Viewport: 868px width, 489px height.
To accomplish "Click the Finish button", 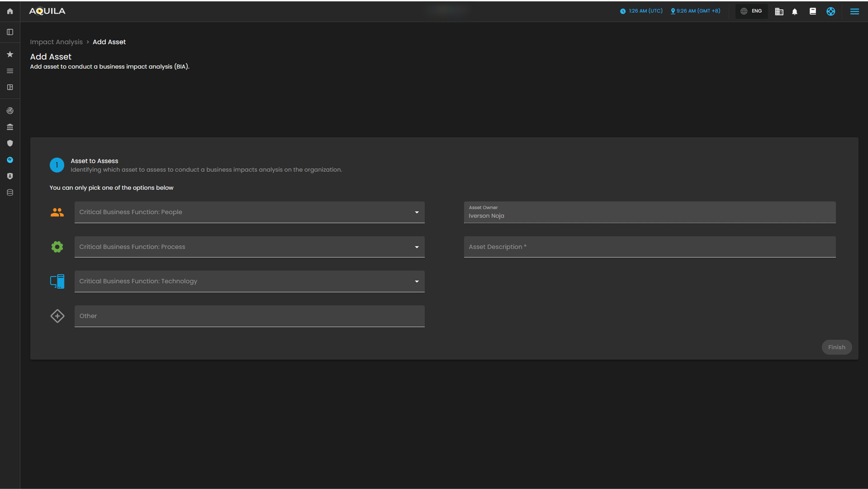I will [836, 347].
